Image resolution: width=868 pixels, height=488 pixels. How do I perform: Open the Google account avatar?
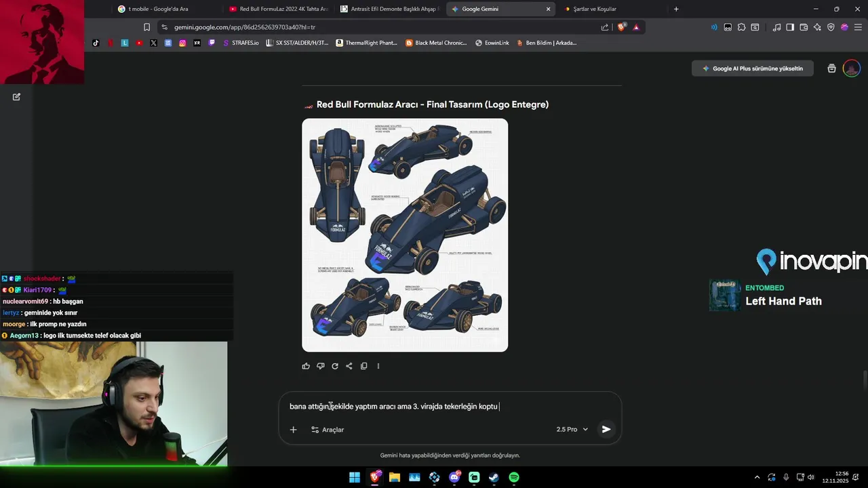[x=852, y=68]
